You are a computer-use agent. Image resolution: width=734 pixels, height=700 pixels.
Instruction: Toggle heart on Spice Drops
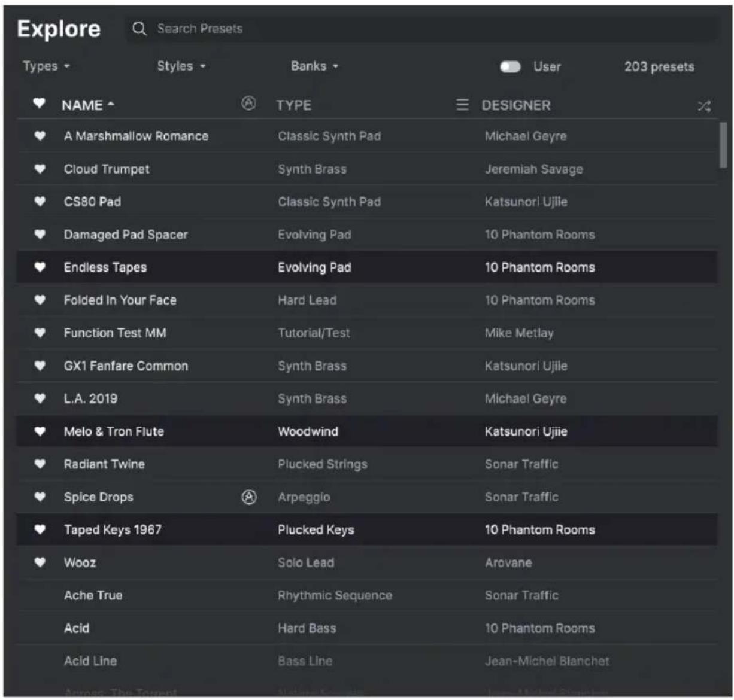click(x=40, y=497)
